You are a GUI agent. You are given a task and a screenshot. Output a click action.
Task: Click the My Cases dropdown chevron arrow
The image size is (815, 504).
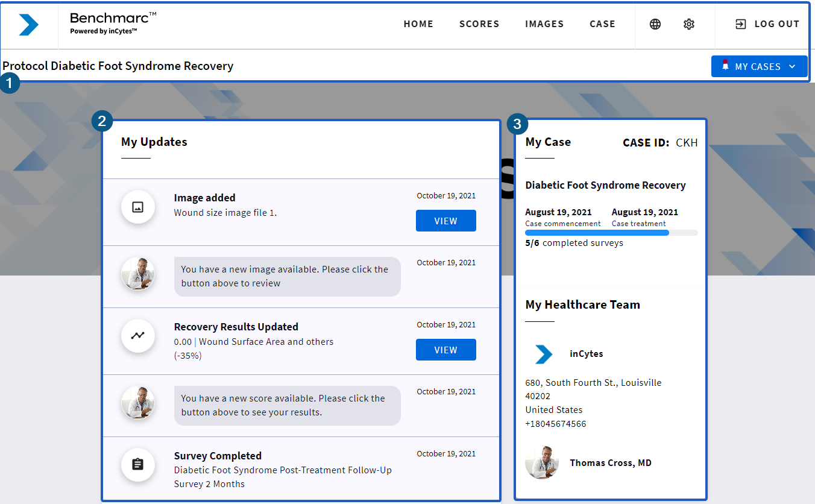tap(792, 66)
